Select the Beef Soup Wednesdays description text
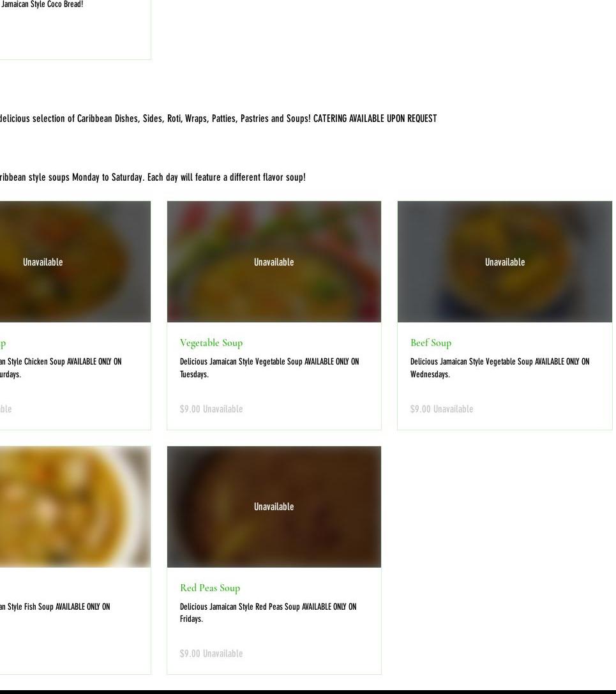Screen dimensions: 616x694 [x=500, y=368]
